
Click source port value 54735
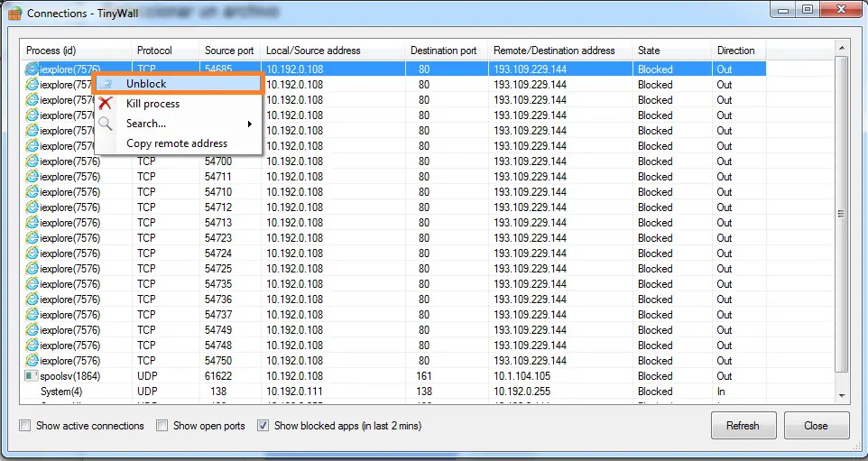coord(218,284)
